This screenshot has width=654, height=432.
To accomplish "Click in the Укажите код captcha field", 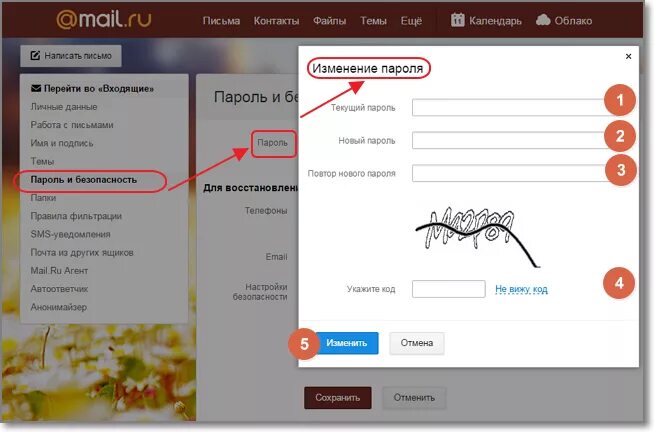I will coord(449,289).
